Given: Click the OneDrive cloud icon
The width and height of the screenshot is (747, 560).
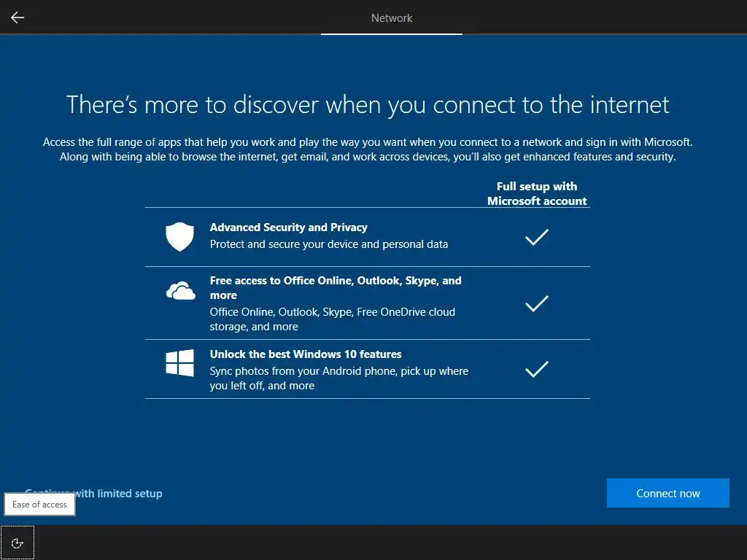Looking at the screenshot, I should (181, 290).
